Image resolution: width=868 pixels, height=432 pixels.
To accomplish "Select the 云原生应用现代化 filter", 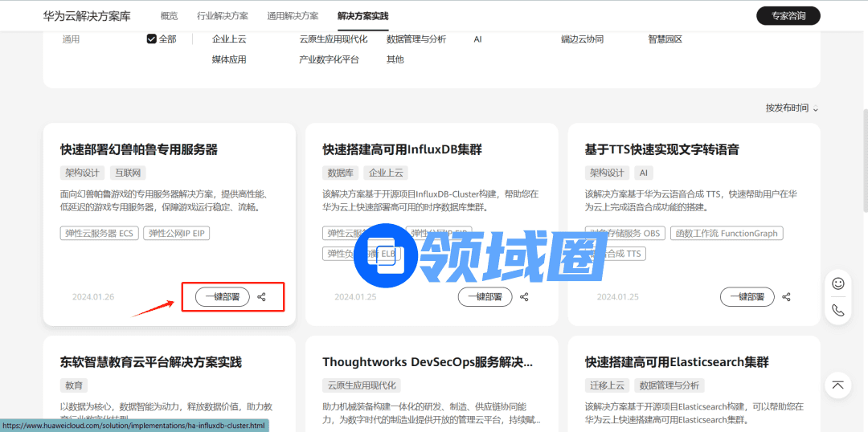I will pyautogui.click(x=334, y=39).
